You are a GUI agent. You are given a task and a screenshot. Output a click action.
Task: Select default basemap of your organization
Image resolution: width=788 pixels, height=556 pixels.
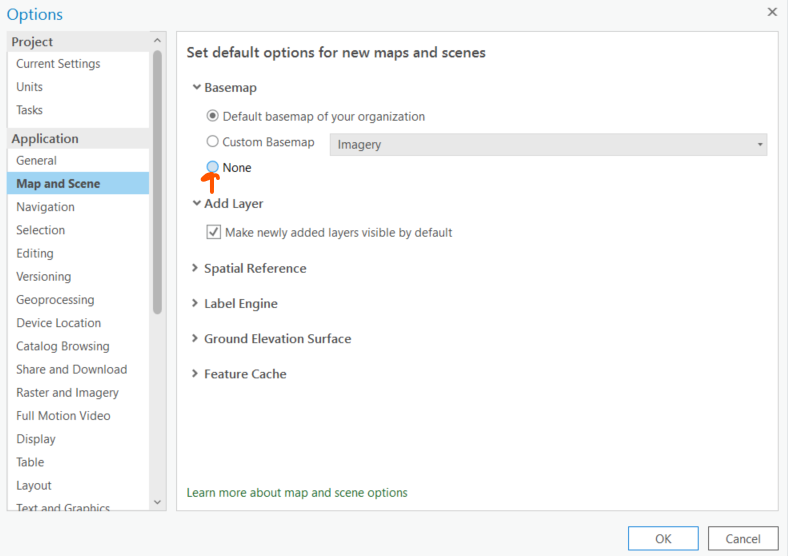(212, 116)
